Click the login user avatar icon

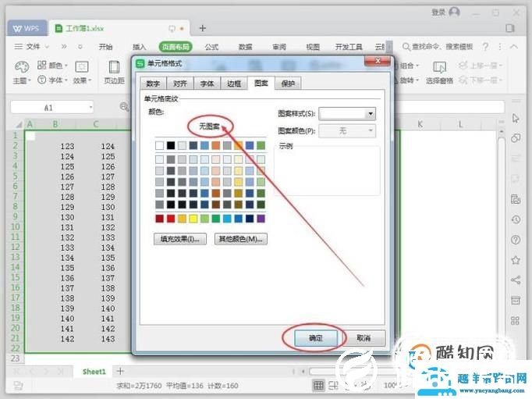[454, 12]
